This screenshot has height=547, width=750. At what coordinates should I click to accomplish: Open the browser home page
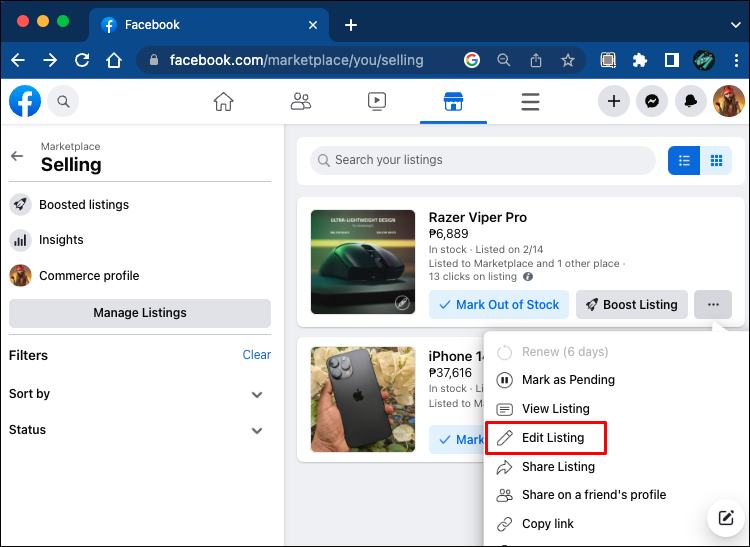(114, 60)
